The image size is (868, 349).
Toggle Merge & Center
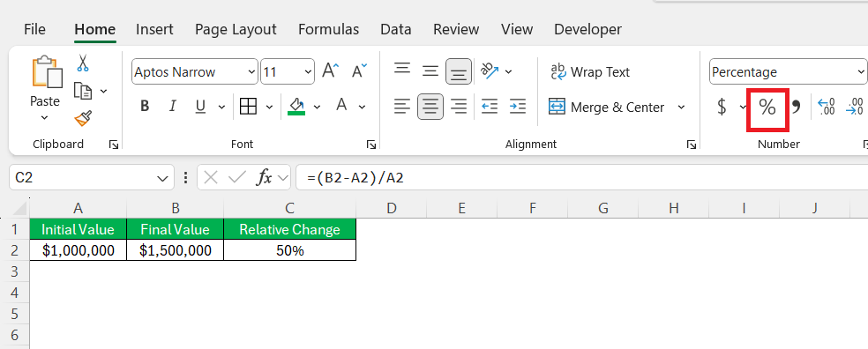pyautogui.click(x=607, y=107)
